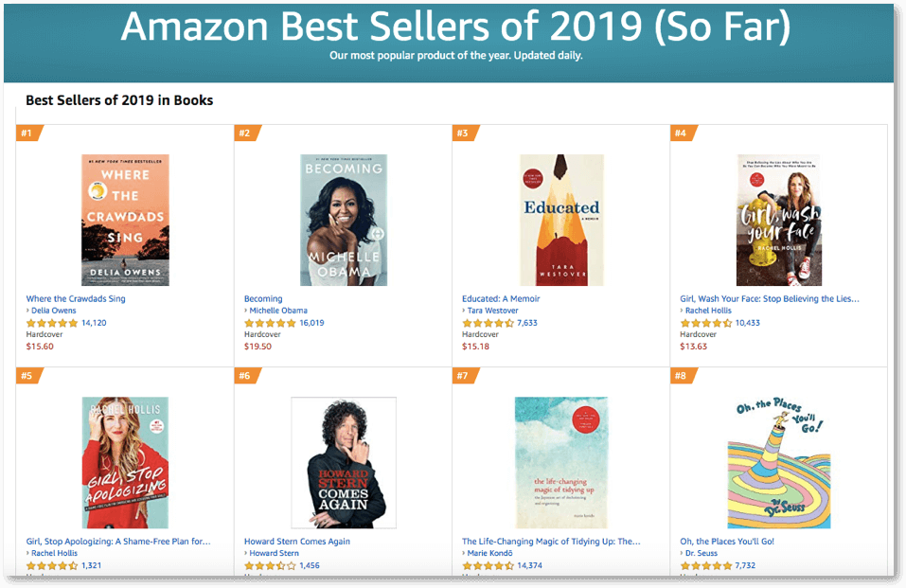Image resolution: width=906 pixels, height=588 pixels.
Task: Click the Becoming book cover image
Action: click(344, 220)
